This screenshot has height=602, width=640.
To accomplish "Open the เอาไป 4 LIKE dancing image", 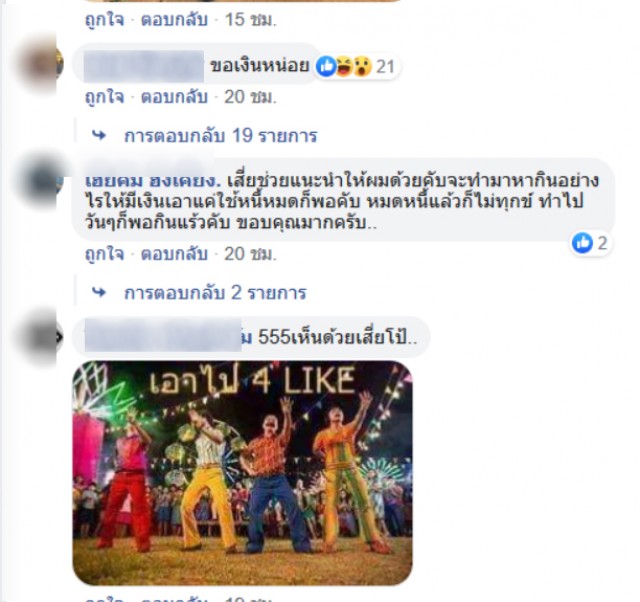I will pyautogui.click(x=242, y=473).
